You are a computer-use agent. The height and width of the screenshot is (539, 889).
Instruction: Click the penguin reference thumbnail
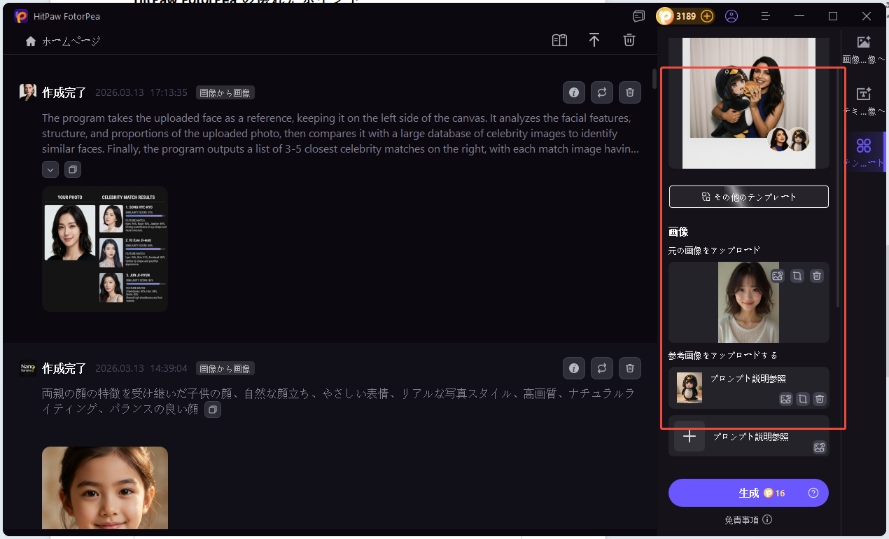point(689,388)
